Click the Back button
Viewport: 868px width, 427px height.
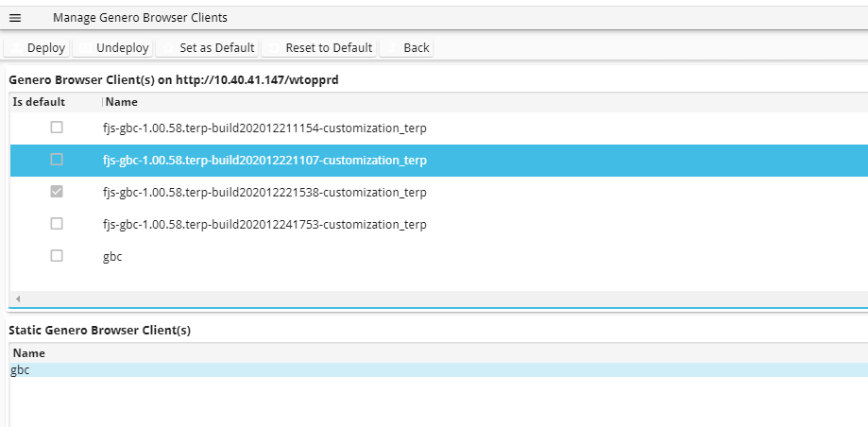[x=406, y=47]
